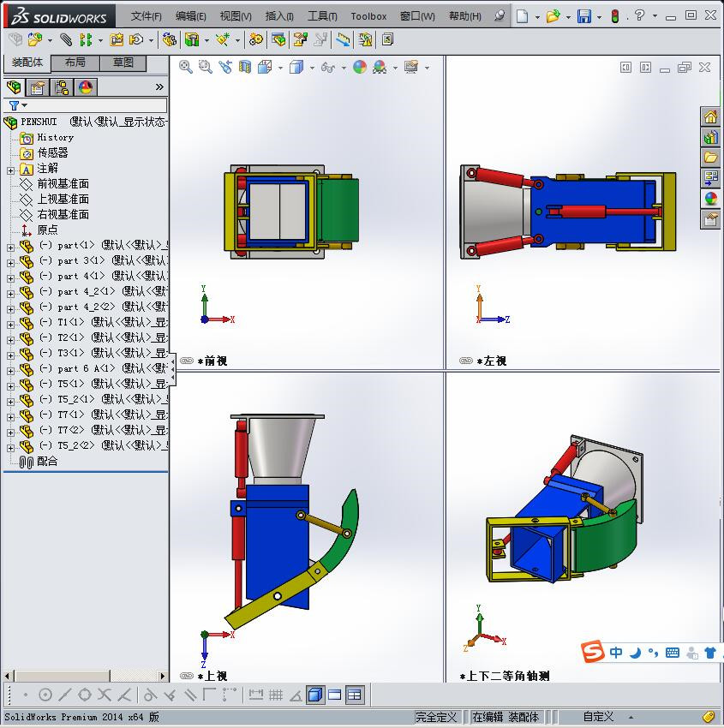Open the DisplayManager color wheel tab
The width and height of the screenshot is (724, 728).
coord(86,87)
